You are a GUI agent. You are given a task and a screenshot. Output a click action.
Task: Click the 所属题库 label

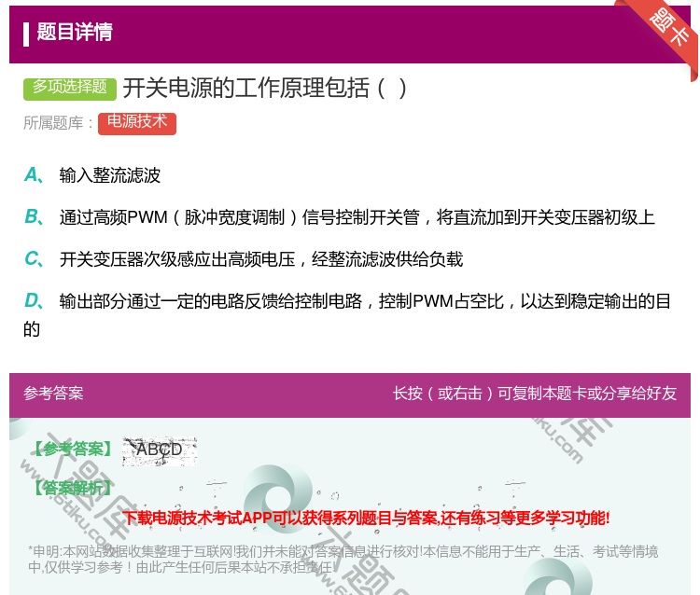(58, 123)
